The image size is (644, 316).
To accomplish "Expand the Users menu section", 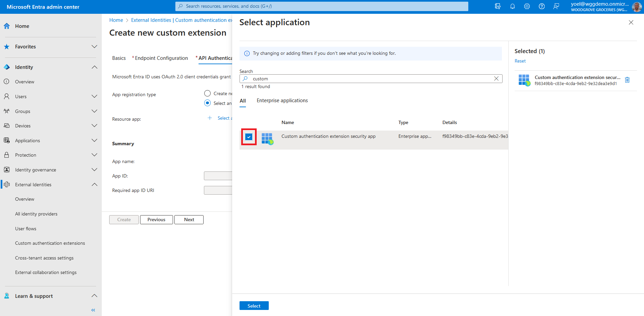I will (x=94, y=96).
